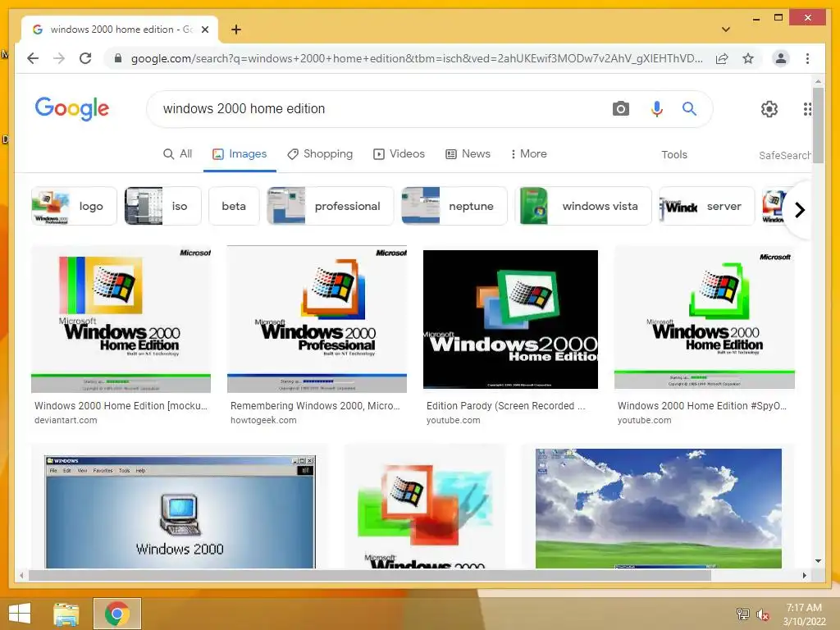Screen dimensions: 840x630
Task: Show more chips with right arrow
Action: [800, 209]
